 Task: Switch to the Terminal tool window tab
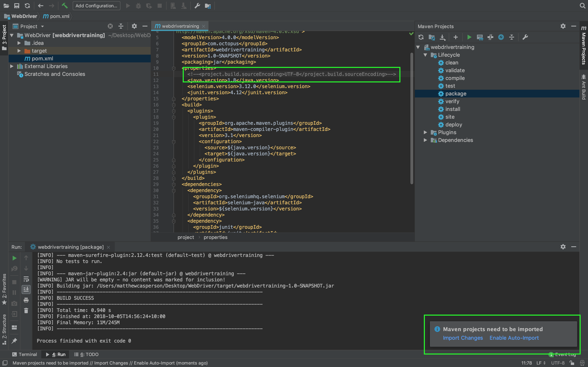[x=24, y=354]
